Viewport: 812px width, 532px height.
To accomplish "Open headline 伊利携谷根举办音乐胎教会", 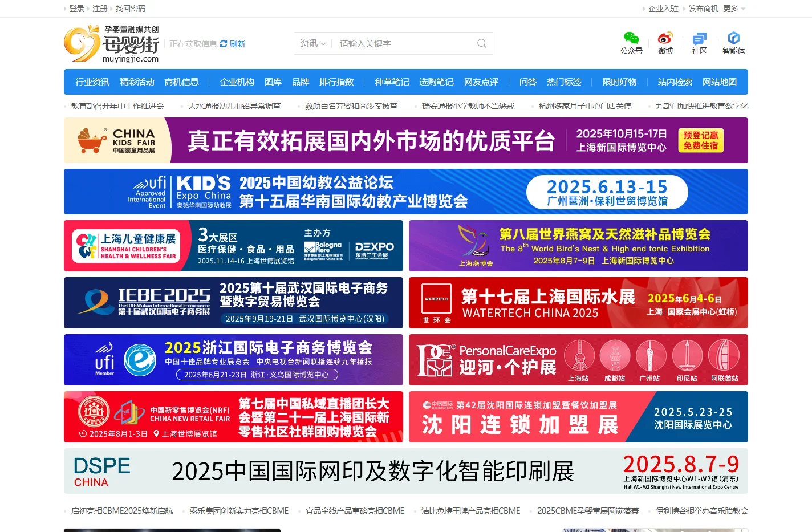I will click(702, 511).
